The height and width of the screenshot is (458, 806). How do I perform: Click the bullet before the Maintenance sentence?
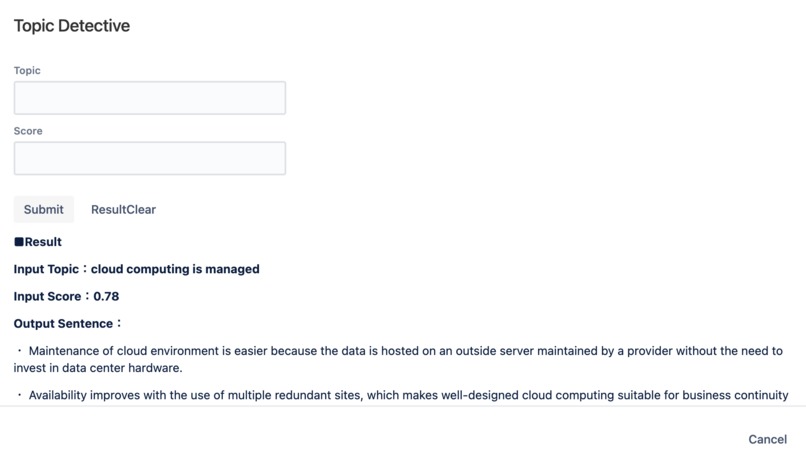pos(19,351)
